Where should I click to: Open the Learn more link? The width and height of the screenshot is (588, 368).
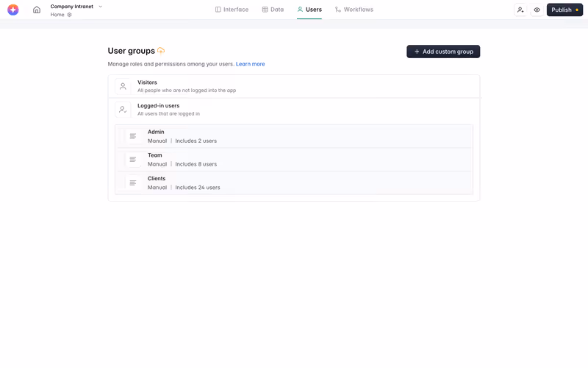pyautogui.click(x=250, y=64)
